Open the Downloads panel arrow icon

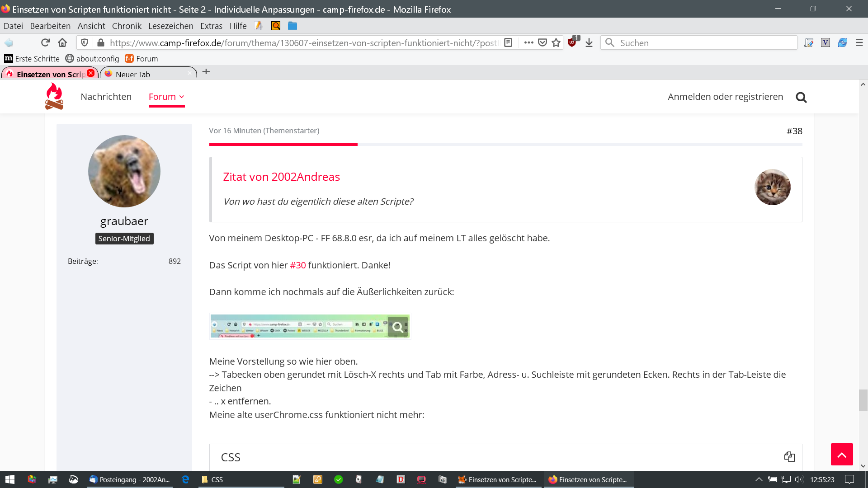[x=589, y=42]
